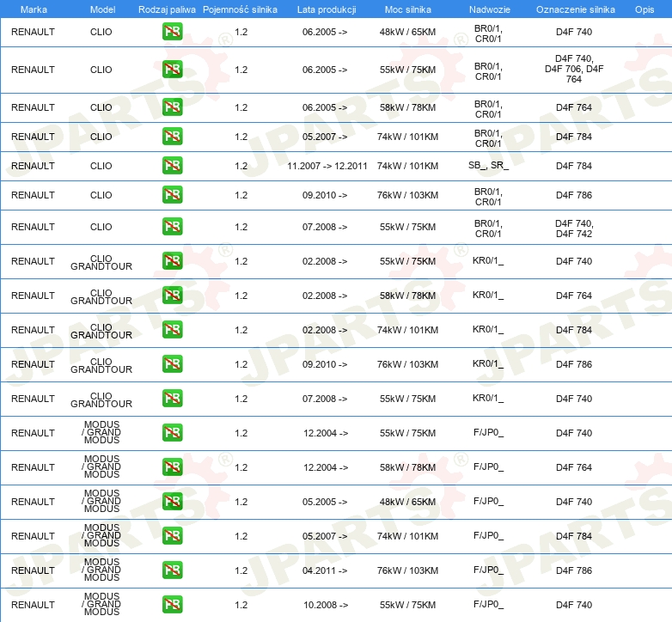Select the fuel icon for Clio 06.2005 58kW / 78KM
The height and width of the screenshot is (622, 672).
(x=172, y=107)
